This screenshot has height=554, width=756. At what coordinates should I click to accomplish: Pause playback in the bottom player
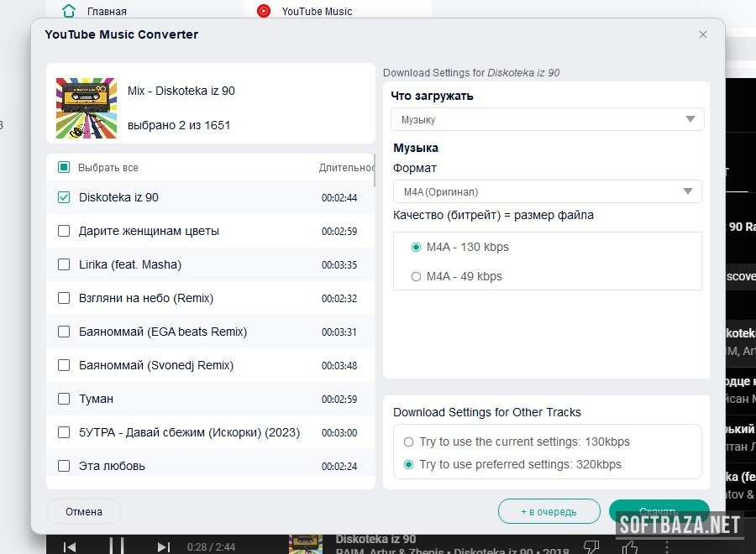pos(117,546)
